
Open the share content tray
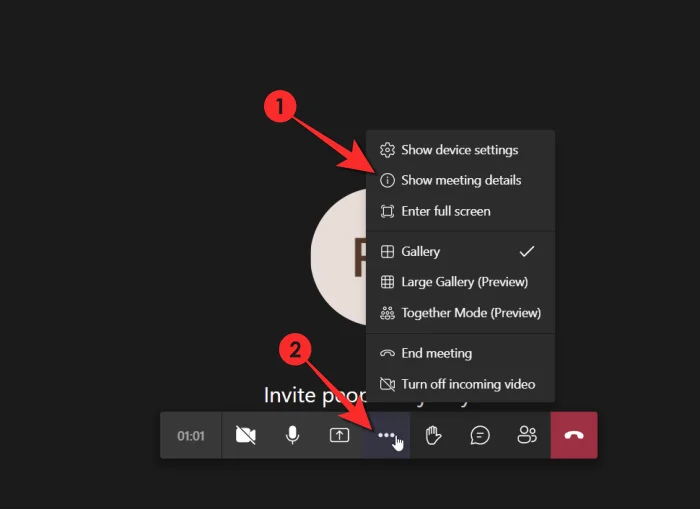coord(339,435)
